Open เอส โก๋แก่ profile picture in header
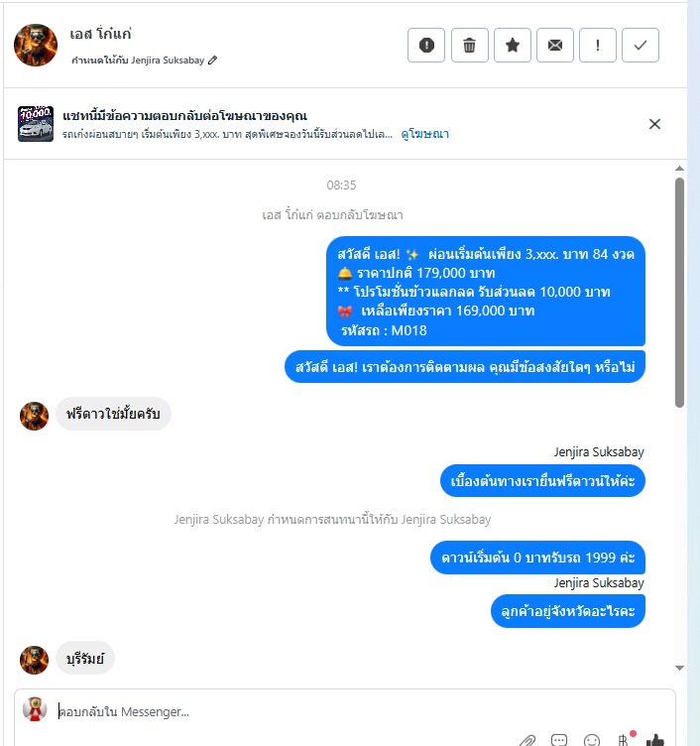 [x=36, y=46]
